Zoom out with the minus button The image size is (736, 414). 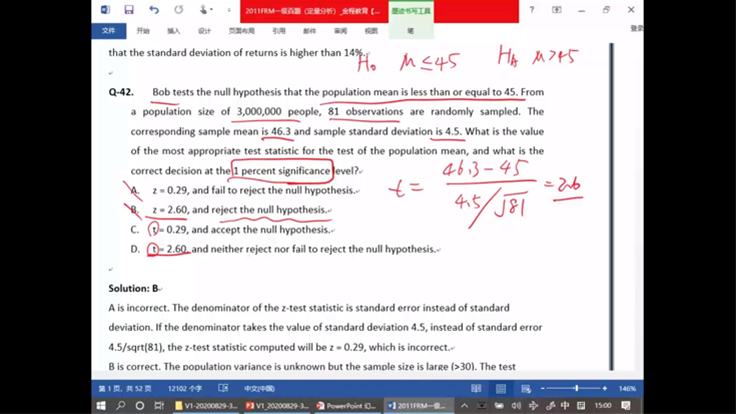(x=543, y=389)
